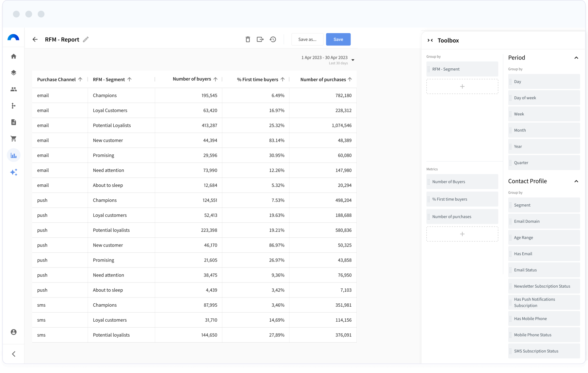The width and height of the screenshot is (588, 373).
Task: Click the trash delete report icon
Action: (248, 40)
